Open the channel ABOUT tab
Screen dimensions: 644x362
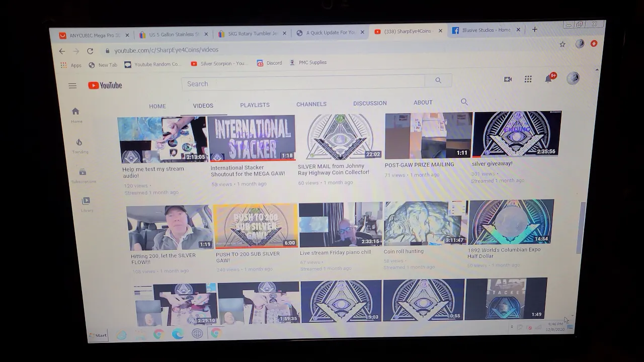tap(423, 103)
